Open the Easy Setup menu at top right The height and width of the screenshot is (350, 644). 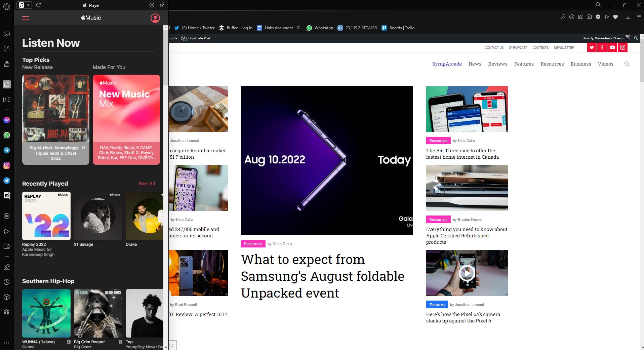coord(639,17)
